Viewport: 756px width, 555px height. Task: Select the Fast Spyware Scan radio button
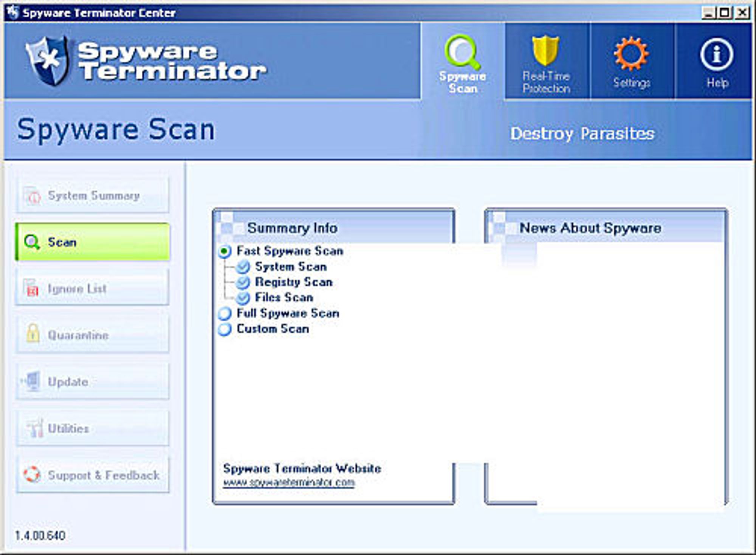[x=225, y=251]
